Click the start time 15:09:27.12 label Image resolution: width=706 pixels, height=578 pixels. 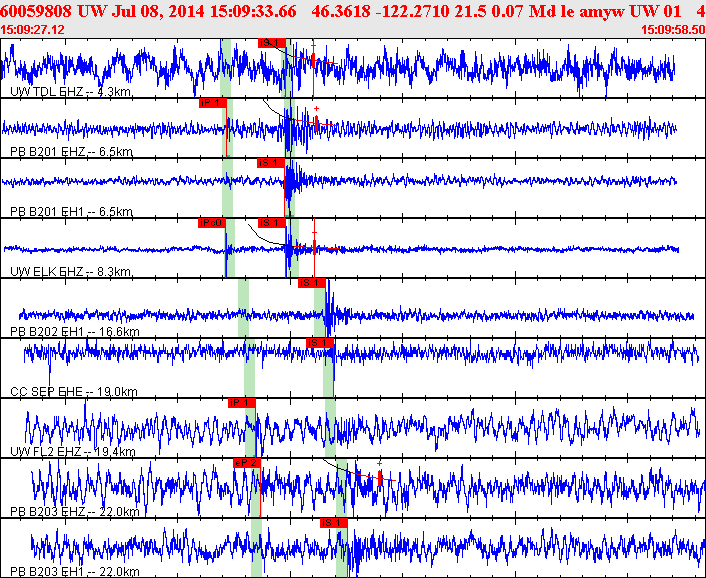tap(33, 30)
